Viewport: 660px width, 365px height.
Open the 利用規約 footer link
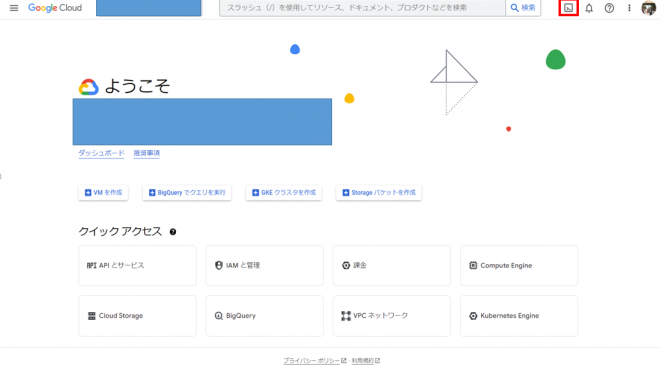[x=362, y=361]
